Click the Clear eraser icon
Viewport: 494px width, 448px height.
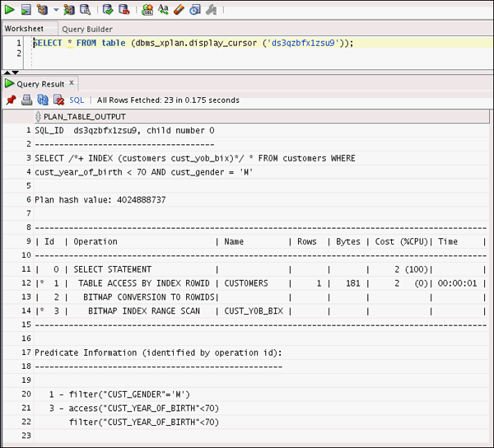[179, 10]
